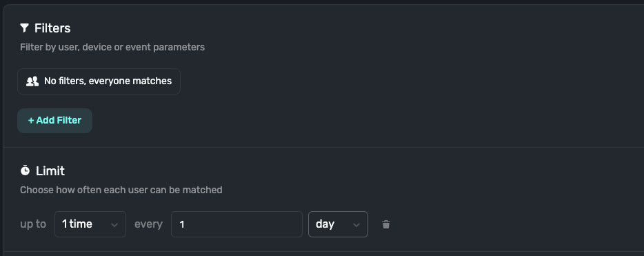Image resolution: width=644 pixels, height=256 pixels.
Task: Click 'Choose how often each user can be matched'
Action: coord(121,190)
